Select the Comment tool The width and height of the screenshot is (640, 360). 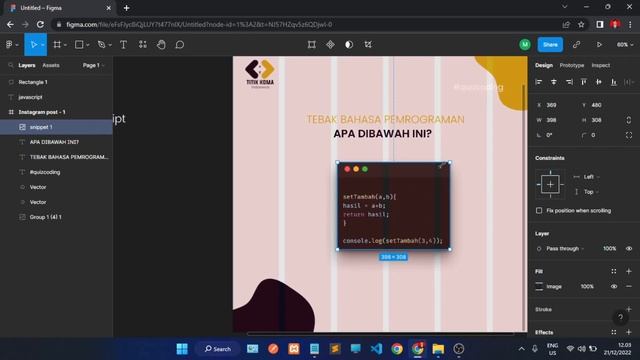(x=180, y=44)
